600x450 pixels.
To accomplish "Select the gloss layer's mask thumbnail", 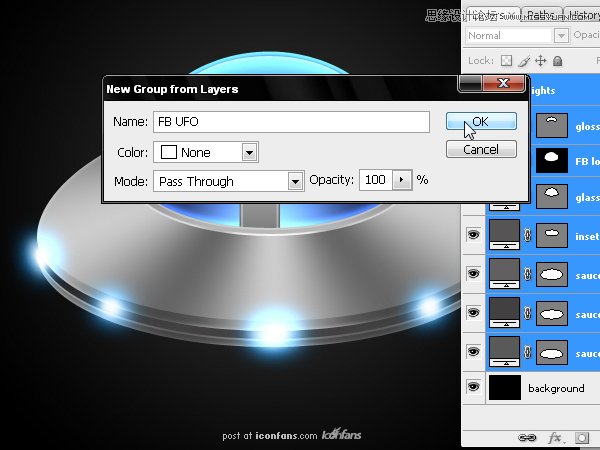I will 552,125.
